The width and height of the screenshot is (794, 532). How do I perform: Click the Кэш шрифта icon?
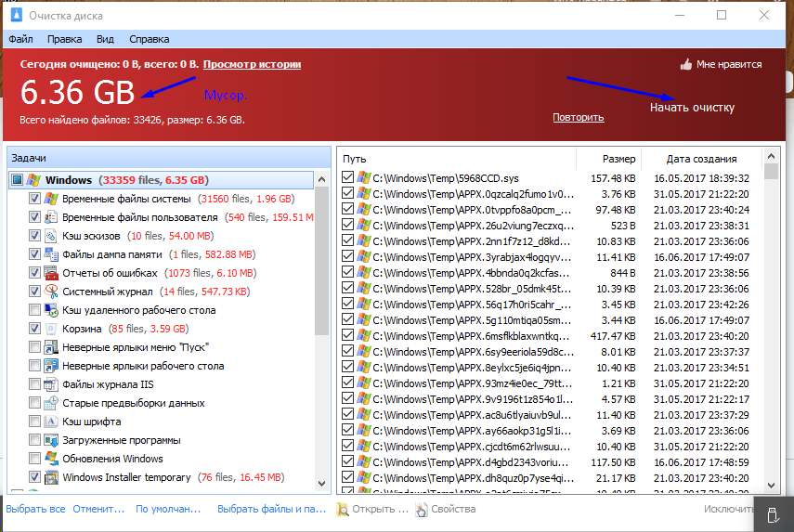(x=51, y=422)
